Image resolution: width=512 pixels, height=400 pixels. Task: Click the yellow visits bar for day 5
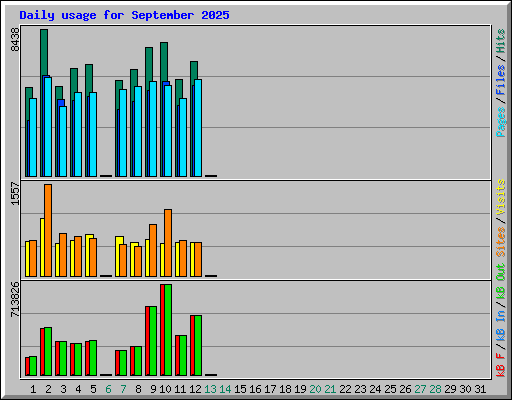pos(88,256)
